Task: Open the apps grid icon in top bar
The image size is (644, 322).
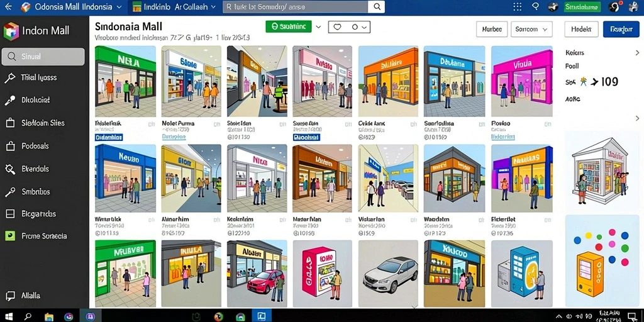Action: pyautogui.click(x=518, y=6)
